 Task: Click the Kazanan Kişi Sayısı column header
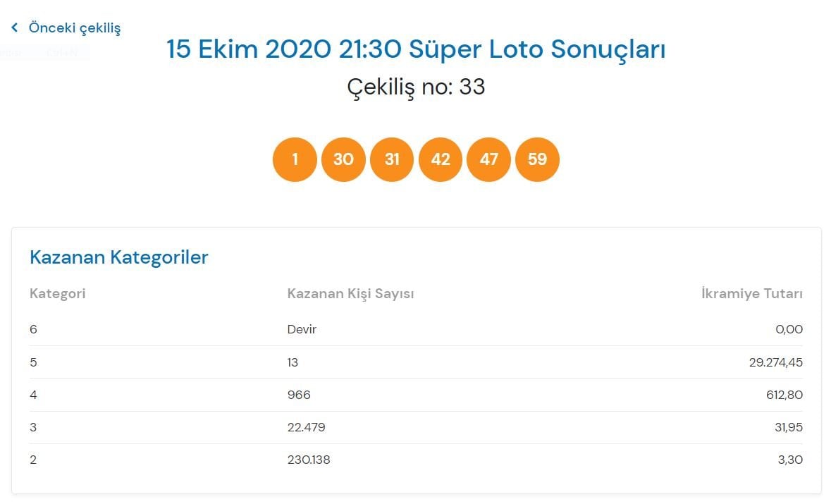350,293
